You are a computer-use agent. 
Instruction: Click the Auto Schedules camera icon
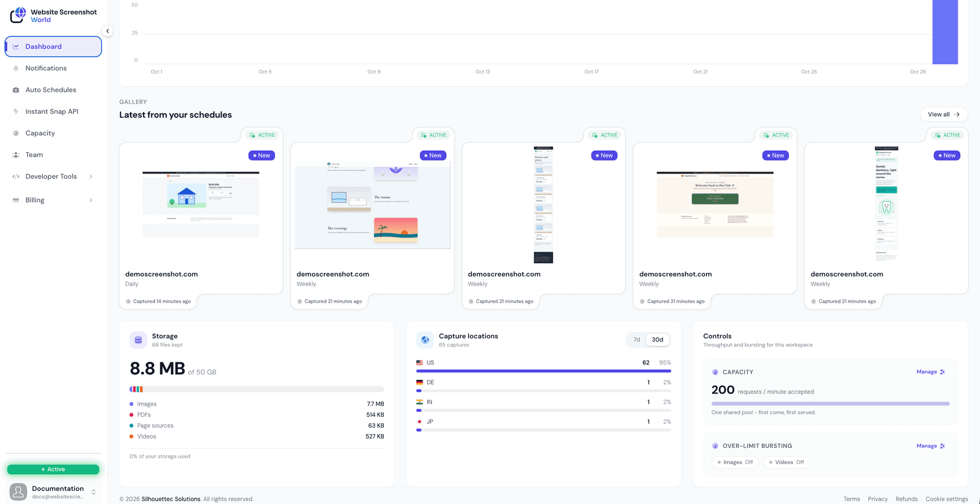[16, 90]
